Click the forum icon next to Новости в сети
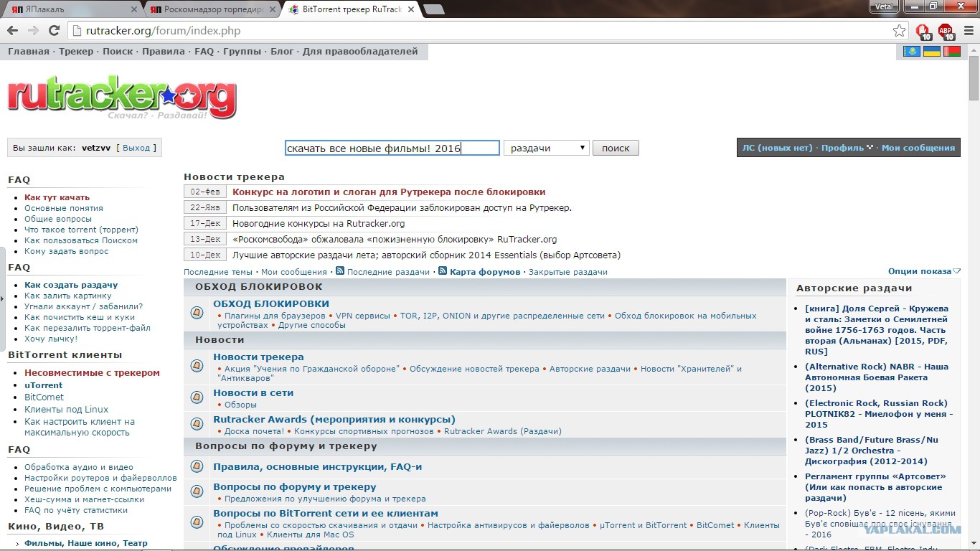Image resolution: width=980 pixels, height=551 pixels. click(x=197, y=397)
